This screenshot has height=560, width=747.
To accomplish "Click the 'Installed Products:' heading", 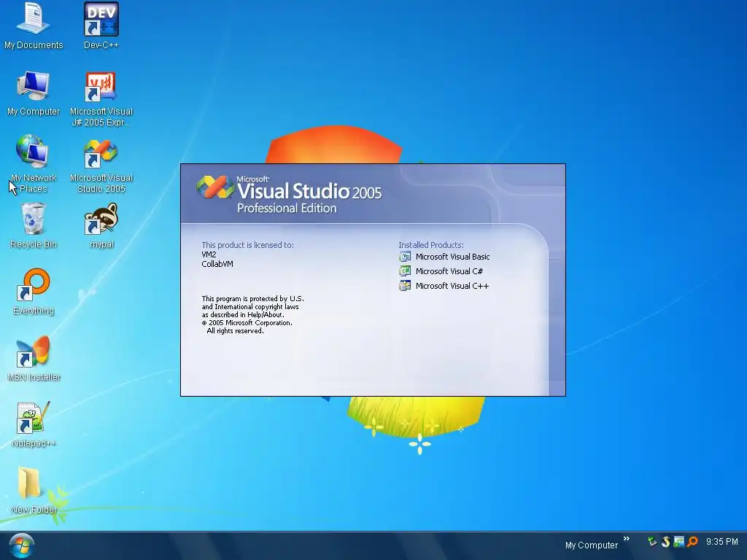I will (x=431, y=245).
